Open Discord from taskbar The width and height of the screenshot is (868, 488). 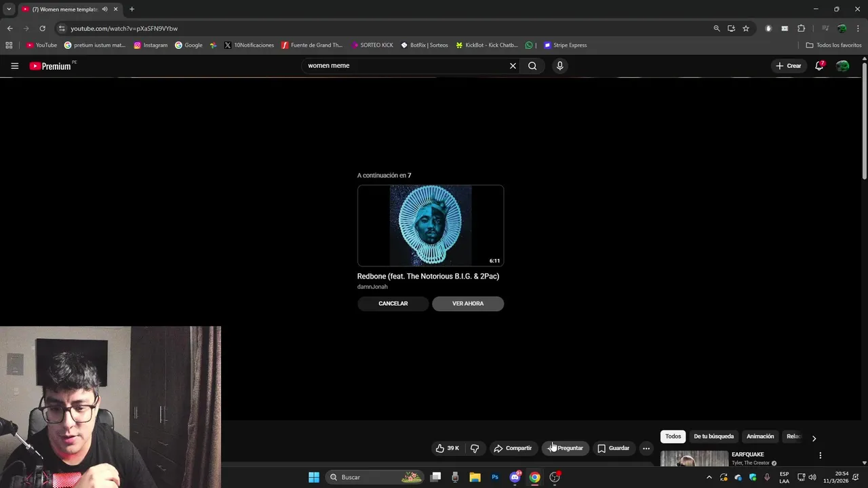515,477
